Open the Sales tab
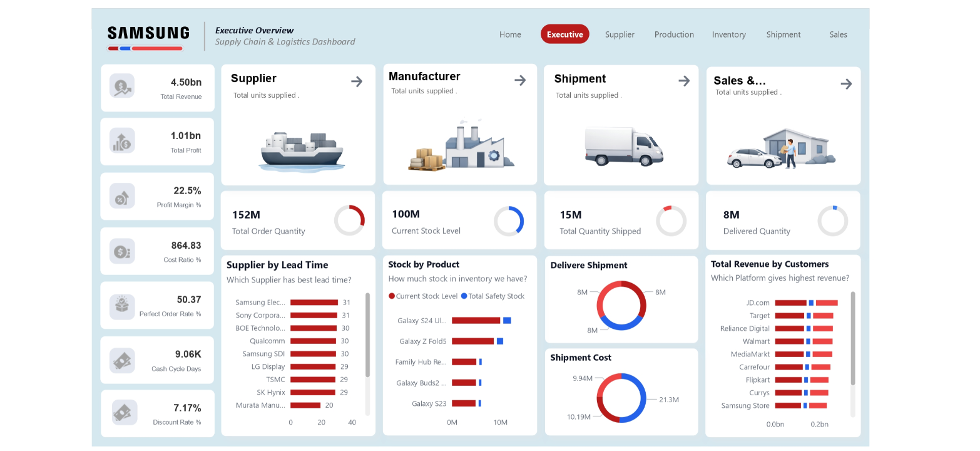The image size is (980, 451). [x=838, y=34]
